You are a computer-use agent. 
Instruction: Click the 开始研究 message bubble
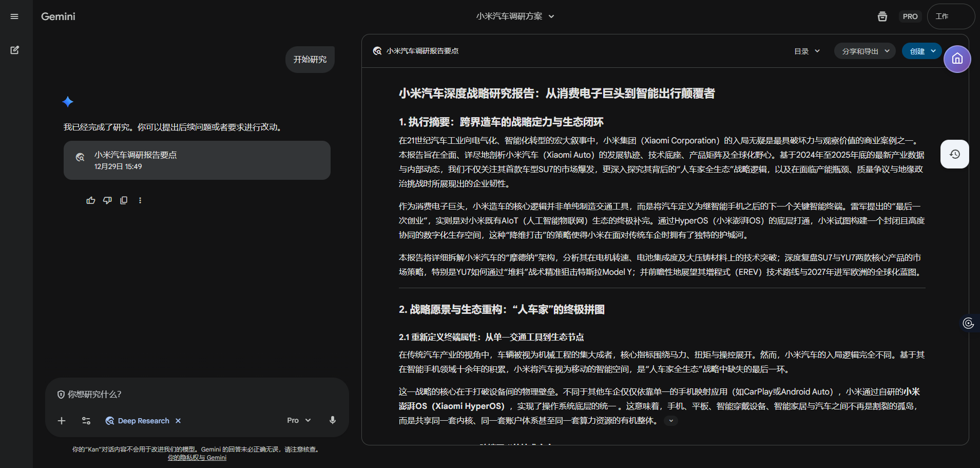pos(310,60)
